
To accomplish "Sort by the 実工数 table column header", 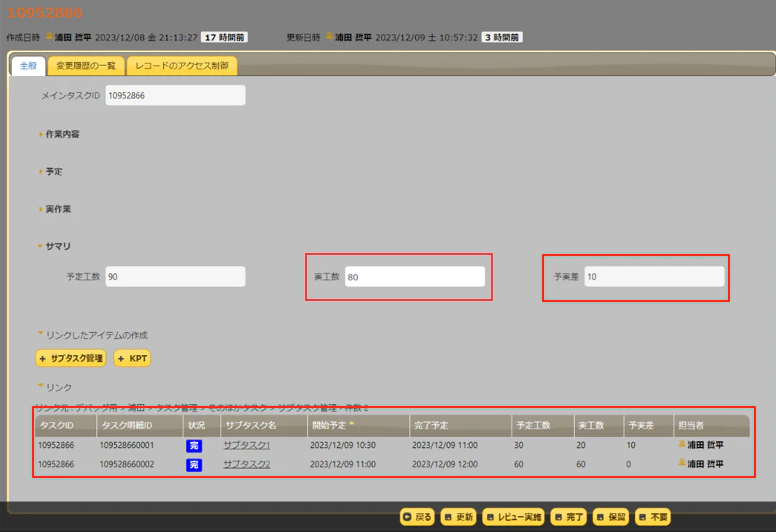I will tap(599, 426).
